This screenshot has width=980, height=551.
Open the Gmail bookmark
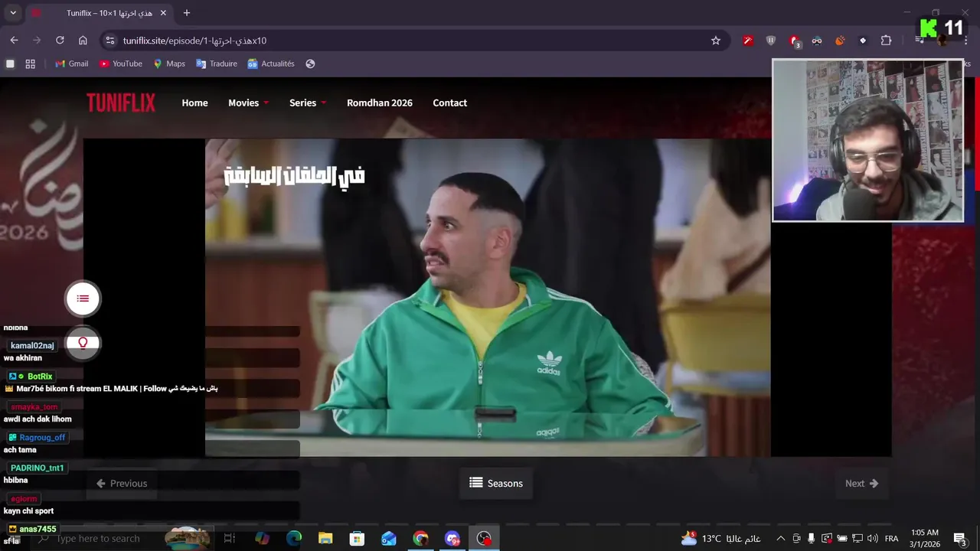(71, 64)
